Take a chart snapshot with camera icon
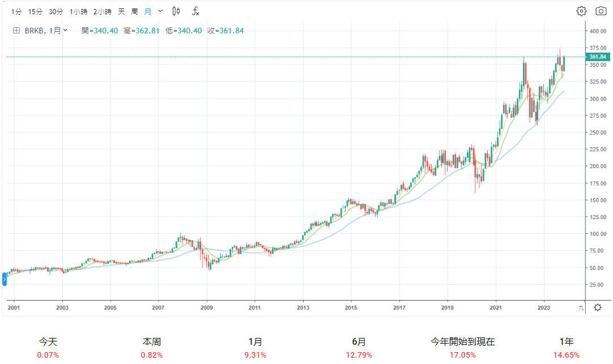 pos(601,11)
